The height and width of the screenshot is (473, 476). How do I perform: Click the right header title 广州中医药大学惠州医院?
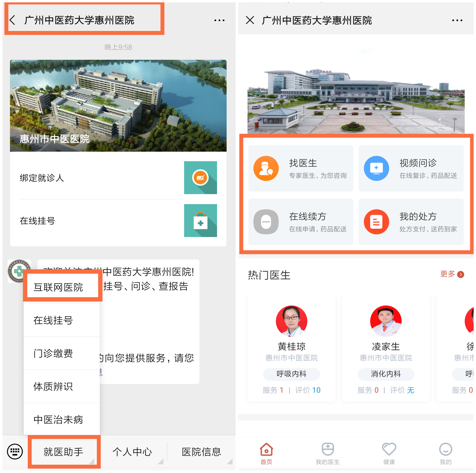coord(317,20)
